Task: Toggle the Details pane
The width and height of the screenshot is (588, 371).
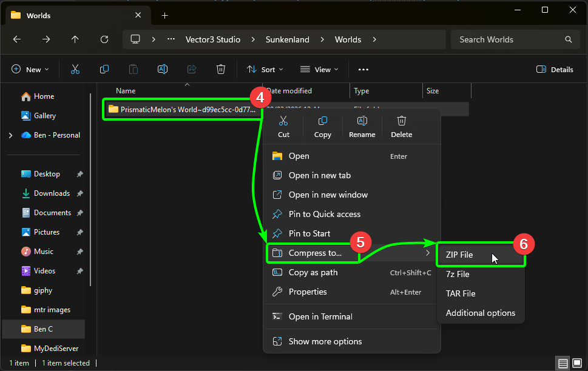Action: 555,69
